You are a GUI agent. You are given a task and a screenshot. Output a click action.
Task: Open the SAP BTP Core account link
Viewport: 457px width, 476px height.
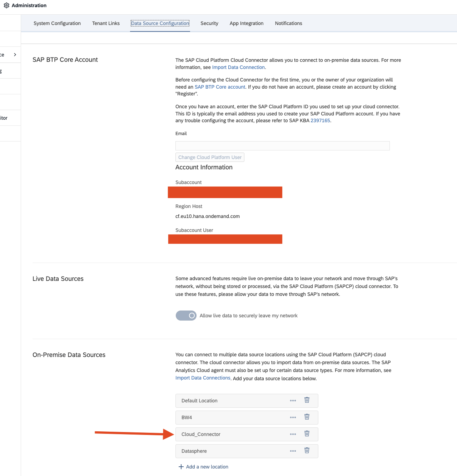[x=220, y=87]
